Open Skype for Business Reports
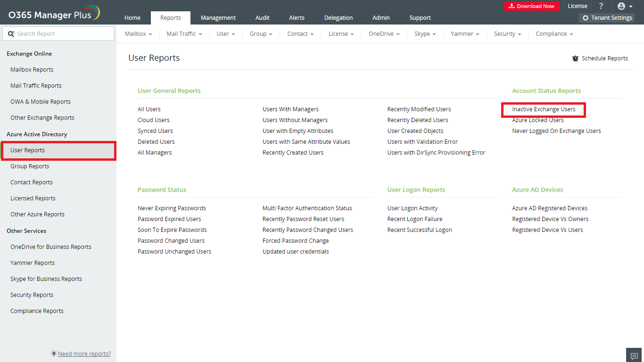The width and height of the screenshot is (644, 362). (x=46, y=279)
